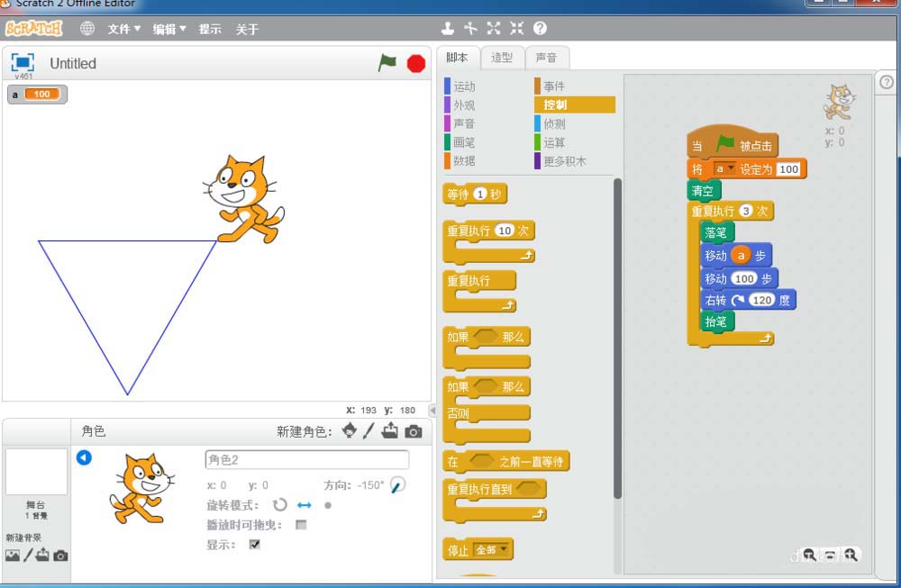Upload backdrop from file
Screen dimensions: 901x588
(x=42, y=555)
